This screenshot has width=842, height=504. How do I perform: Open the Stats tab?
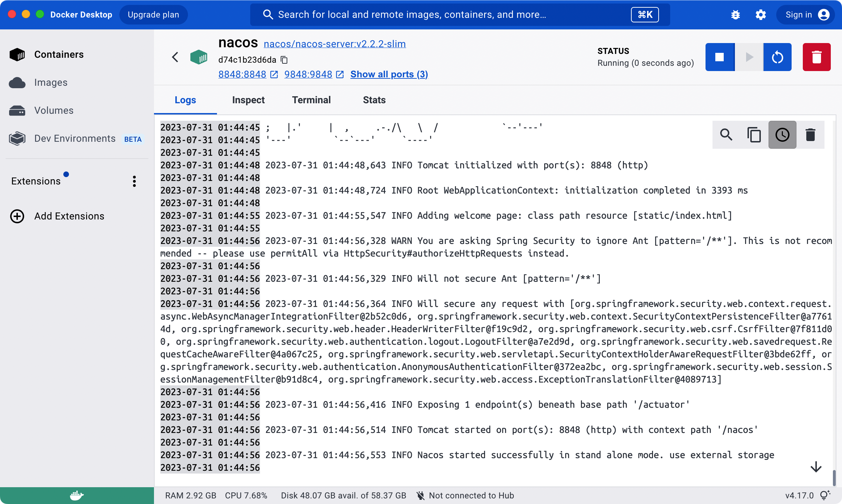click(x=374, y=100)
